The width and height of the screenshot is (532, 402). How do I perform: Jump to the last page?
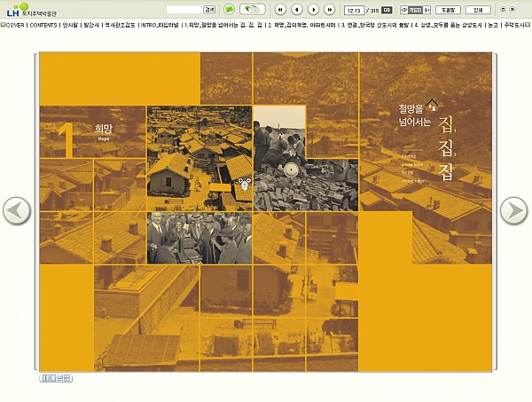pos(330,10)
